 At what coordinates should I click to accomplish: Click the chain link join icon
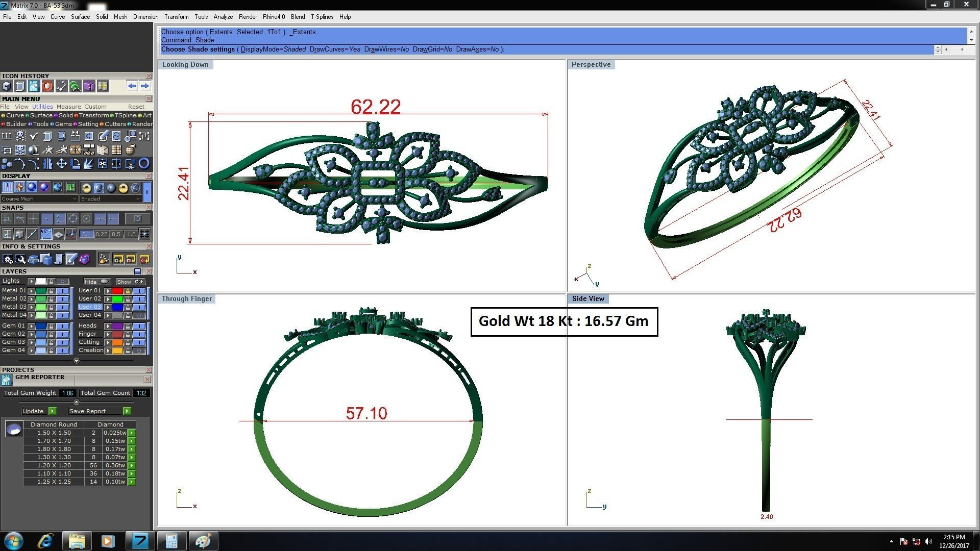103,163
